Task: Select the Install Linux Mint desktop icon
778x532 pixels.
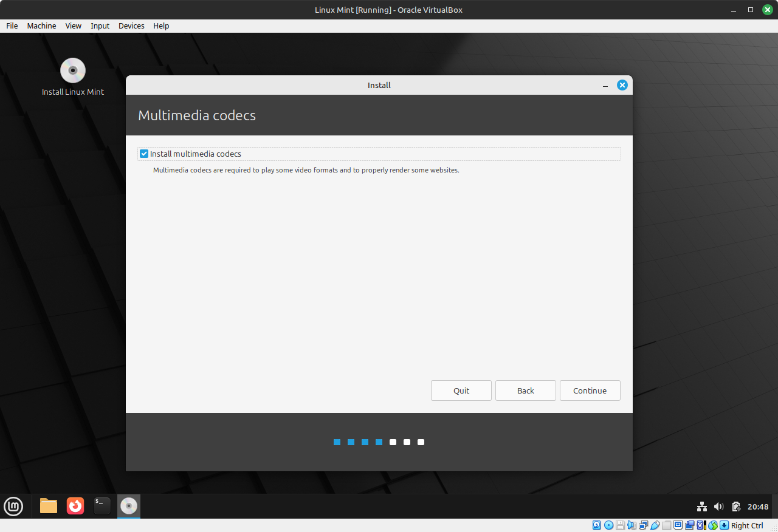Action: pyautogui.click(x=73, y=77)
